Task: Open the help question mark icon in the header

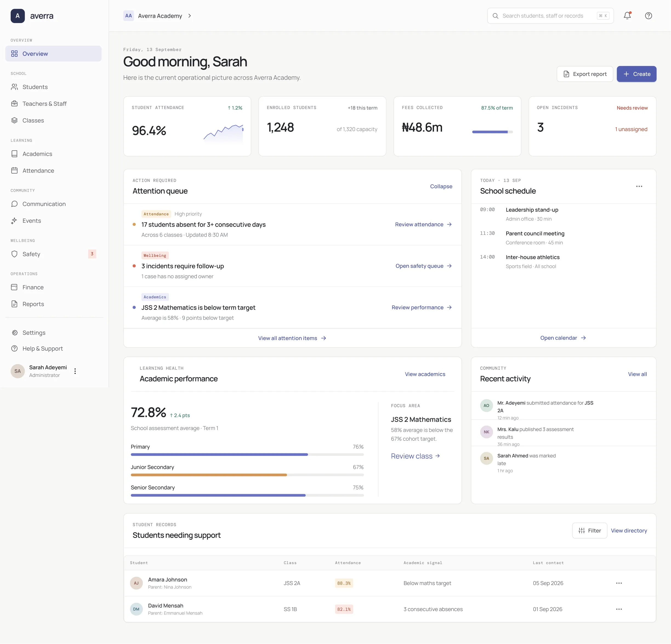Action: tap(649, 16)
